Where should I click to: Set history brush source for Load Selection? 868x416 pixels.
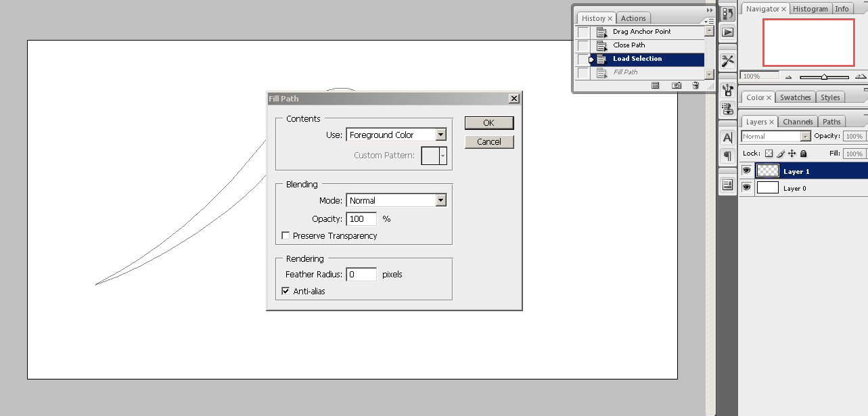coord(583,59)
